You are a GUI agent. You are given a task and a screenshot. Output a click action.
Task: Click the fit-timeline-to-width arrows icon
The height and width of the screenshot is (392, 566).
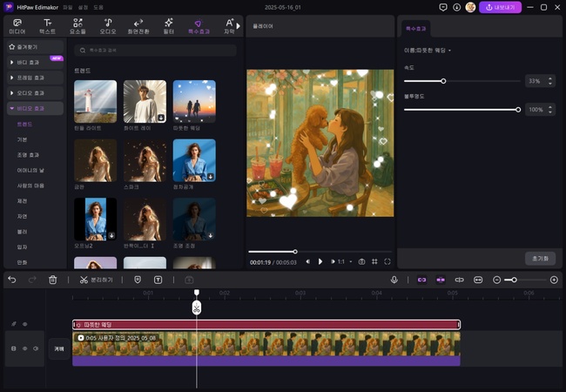coord(478,280)
